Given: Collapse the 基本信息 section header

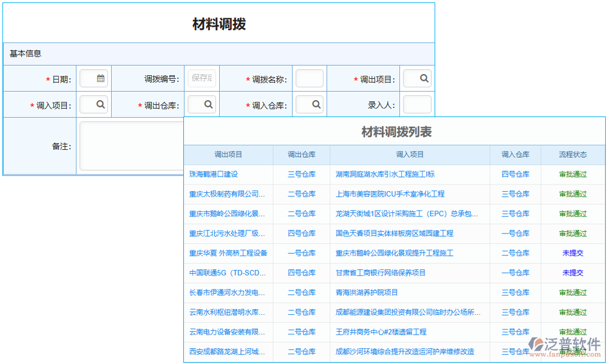Looking at the screenshot, I should click(25, 53).
